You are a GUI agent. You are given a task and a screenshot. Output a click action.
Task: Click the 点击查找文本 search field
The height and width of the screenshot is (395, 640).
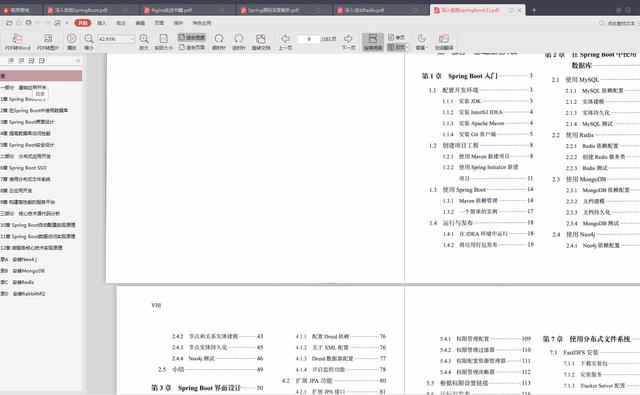[621, 23]
